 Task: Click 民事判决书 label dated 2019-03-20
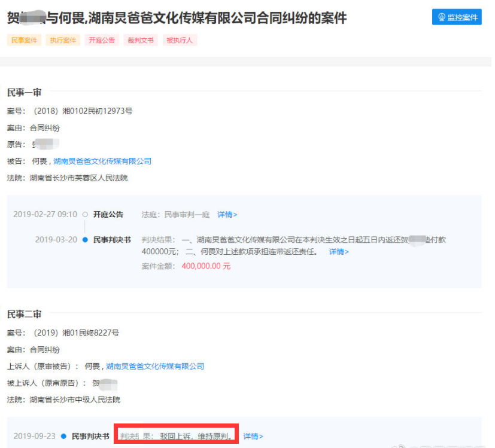(112, 240)
